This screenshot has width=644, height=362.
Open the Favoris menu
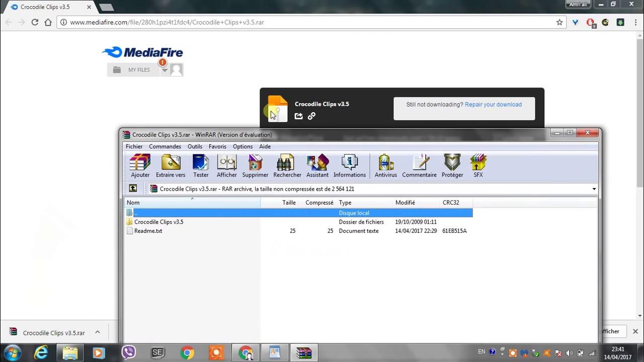pyautogui.click(x=217, y=146)
